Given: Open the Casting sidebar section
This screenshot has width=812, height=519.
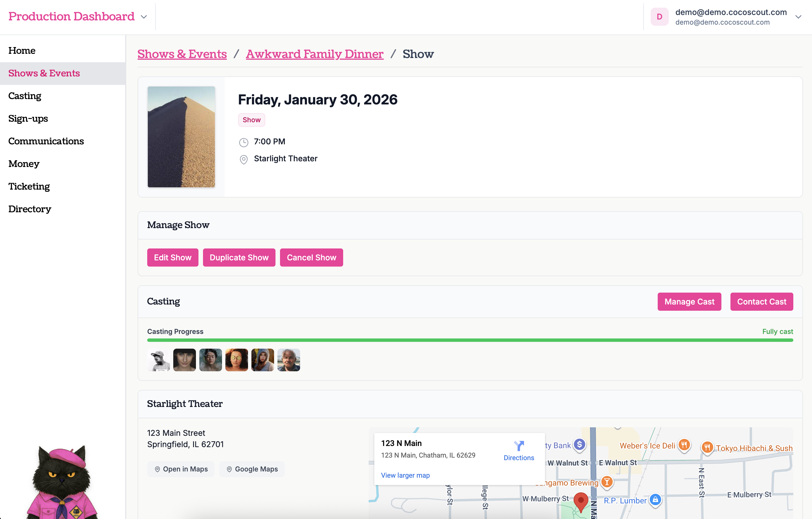Looking at the screenshot, I should [x=25, y=96].
